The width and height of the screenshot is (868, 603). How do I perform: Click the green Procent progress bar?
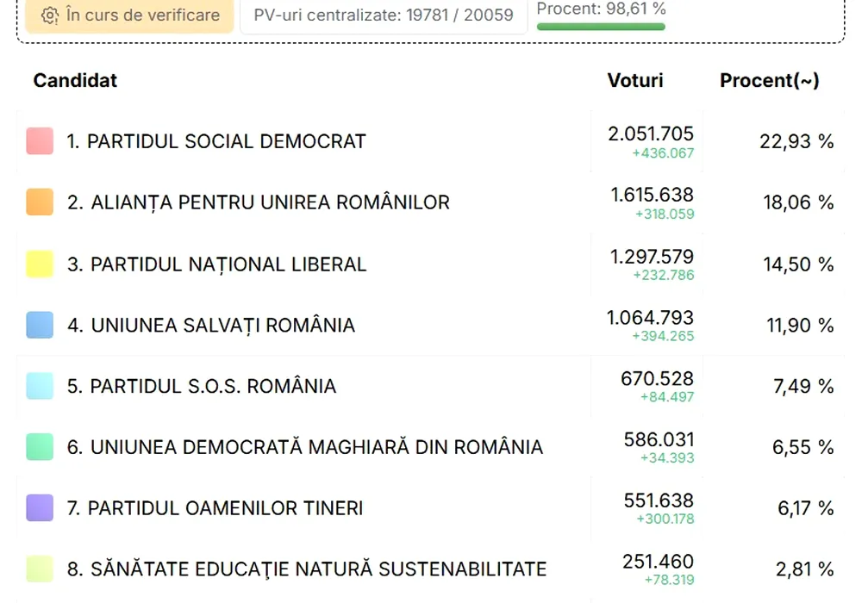[x=601, y=27]
